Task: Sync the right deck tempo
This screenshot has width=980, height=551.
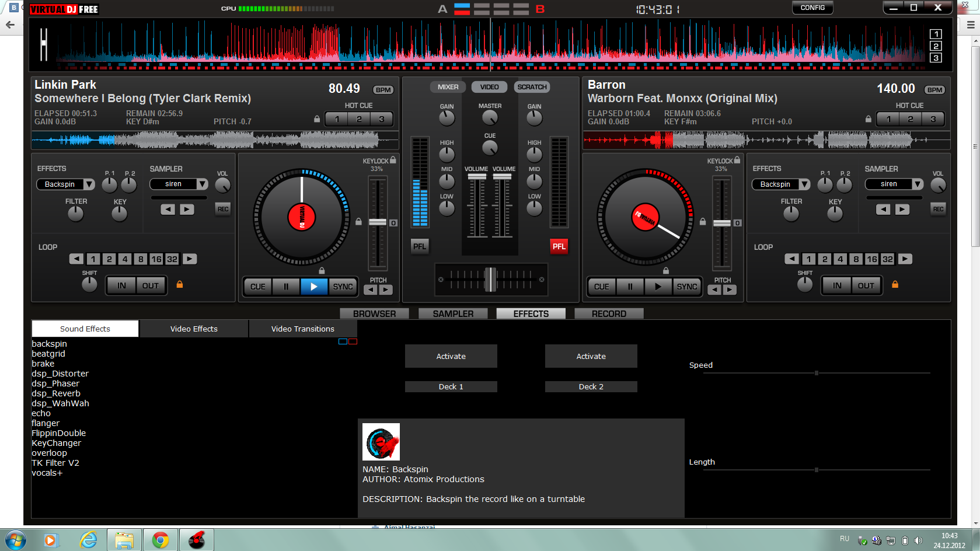Action: [x=686, y=287]
